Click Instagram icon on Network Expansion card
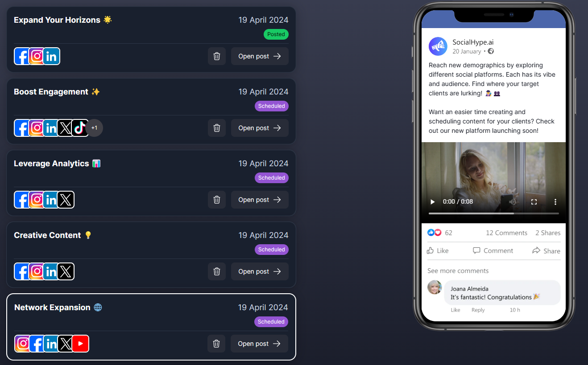The height and width of the screenshot is (365, 588). click(x=23, y=344)
